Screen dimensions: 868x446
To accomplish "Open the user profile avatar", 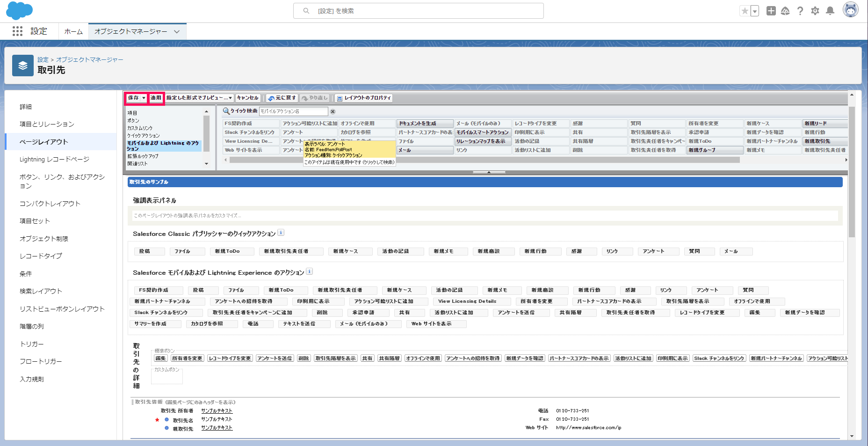I will (x=851, y=10).
